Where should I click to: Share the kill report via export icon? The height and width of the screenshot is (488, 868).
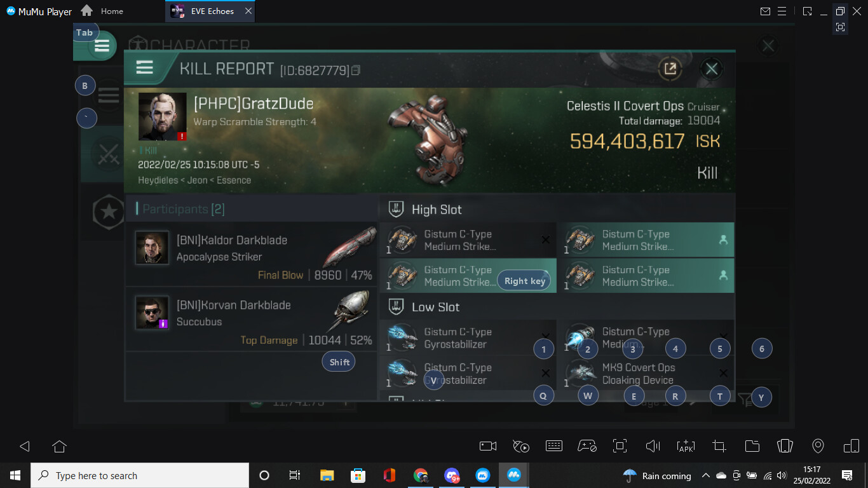click(669, 69)
